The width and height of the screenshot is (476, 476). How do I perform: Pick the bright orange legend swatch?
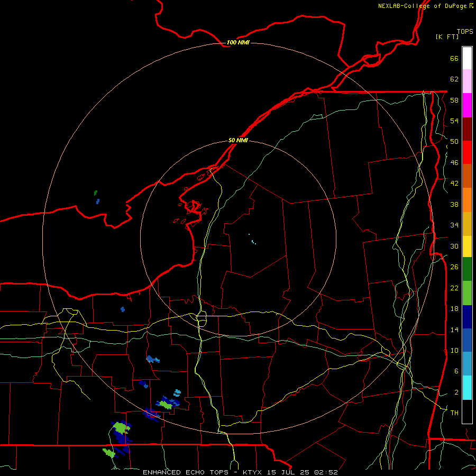point(467,200)
